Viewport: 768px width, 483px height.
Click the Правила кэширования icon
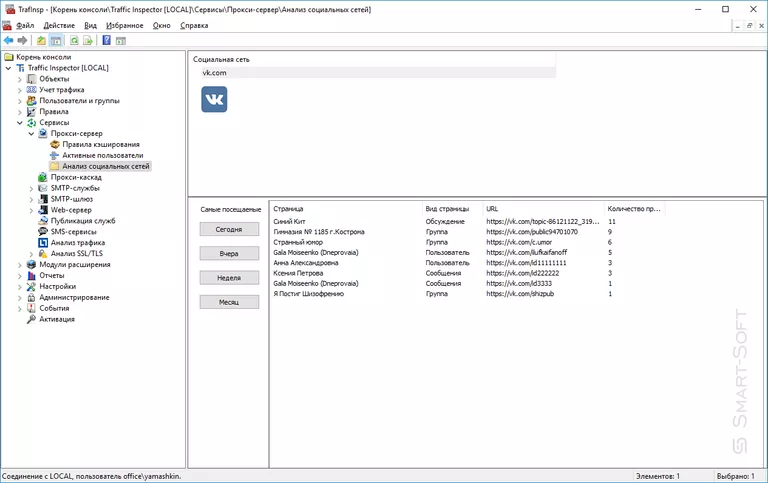[x=55, y=145]
